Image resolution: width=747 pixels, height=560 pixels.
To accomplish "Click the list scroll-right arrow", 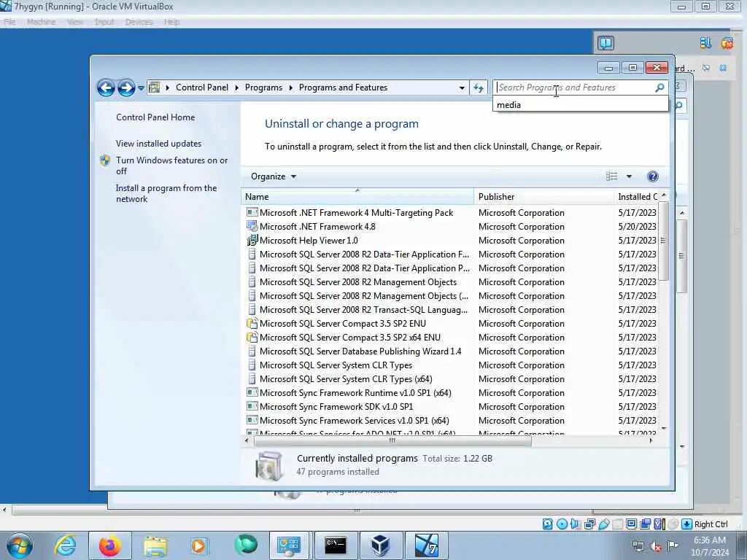I will point(651,441).
